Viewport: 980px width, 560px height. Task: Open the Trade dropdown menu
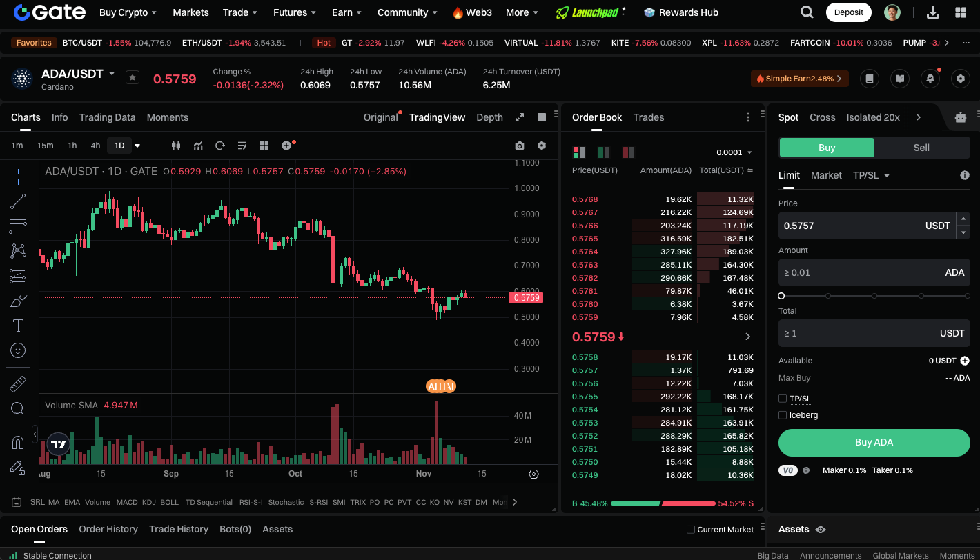[240, 12]
